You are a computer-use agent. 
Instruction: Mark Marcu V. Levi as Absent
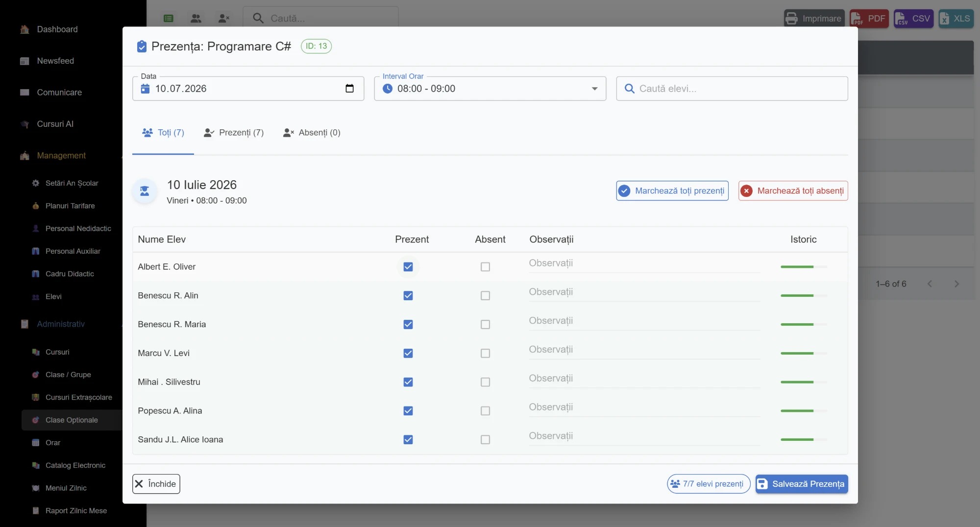[x=485, y=354]
